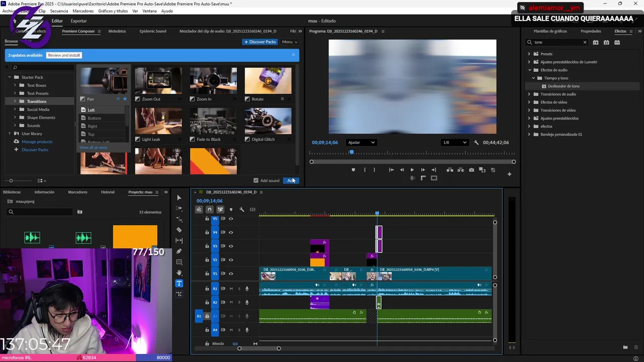Hide video track V1 with eye icon
Screen dimensions: 644x362
pos(231,274)
